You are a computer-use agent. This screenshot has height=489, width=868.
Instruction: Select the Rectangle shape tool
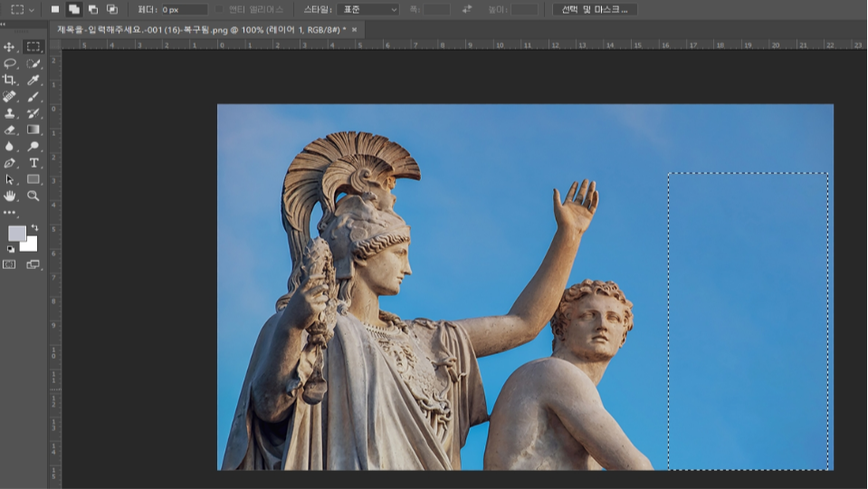point(33,179)
